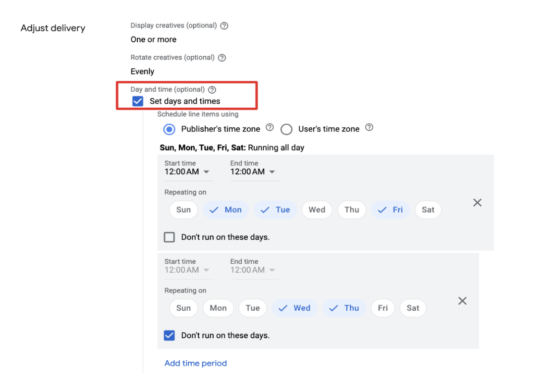
Task: Open the Rotate creatives help icon
Action: point(221,57)
